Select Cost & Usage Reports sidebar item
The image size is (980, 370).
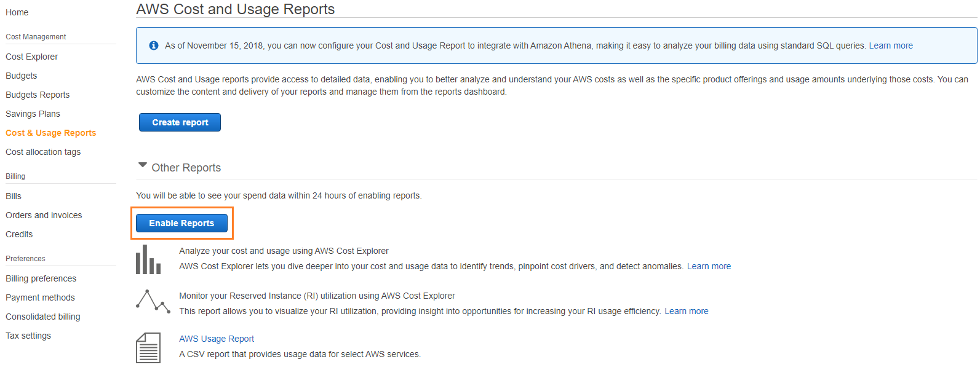tap(51, 133)
